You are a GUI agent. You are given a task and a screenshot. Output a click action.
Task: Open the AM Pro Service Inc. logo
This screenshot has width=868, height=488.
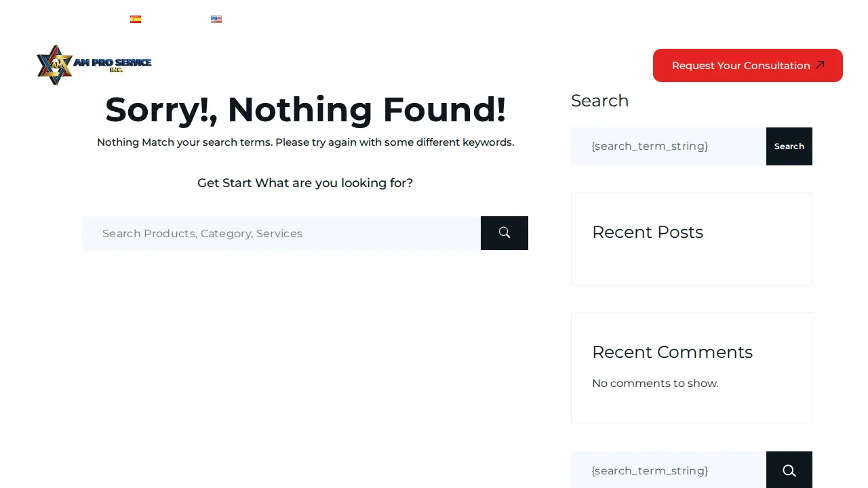coord(94,65)
